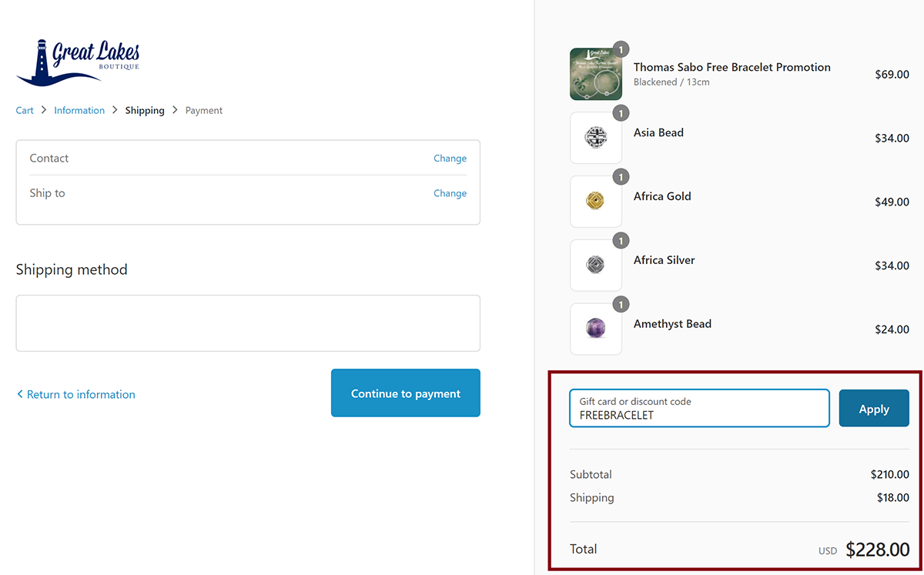Click the Return to information link
This screenshot has height=575, width=924.
[75, 394]
